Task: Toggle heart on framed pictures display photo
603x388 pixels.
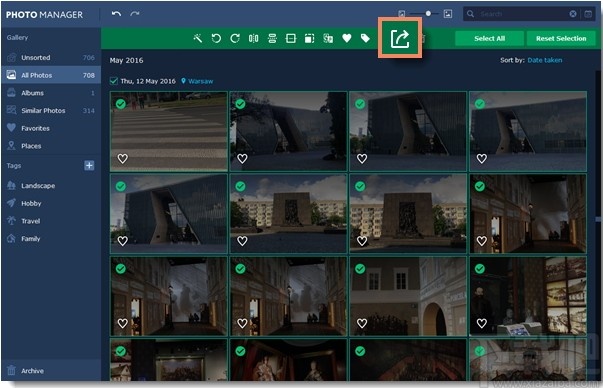Action: pos(482,323)
